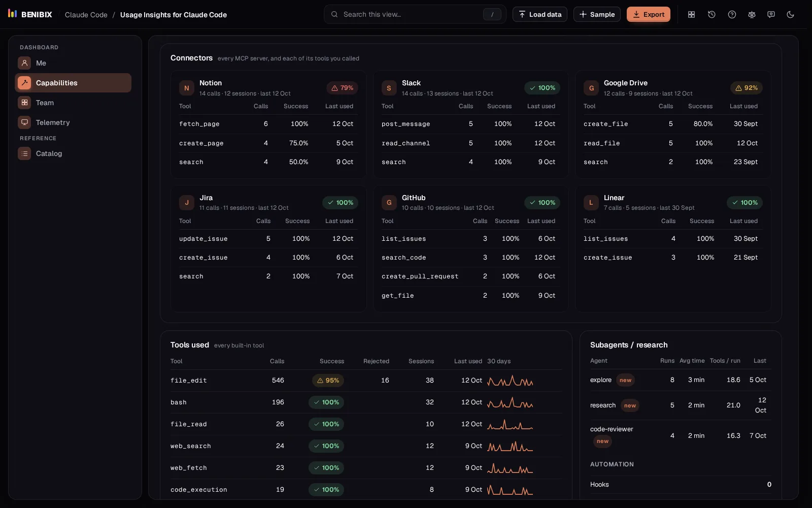Click the update_issue row in Jira
Screen dimensions: 812x508
268,239
